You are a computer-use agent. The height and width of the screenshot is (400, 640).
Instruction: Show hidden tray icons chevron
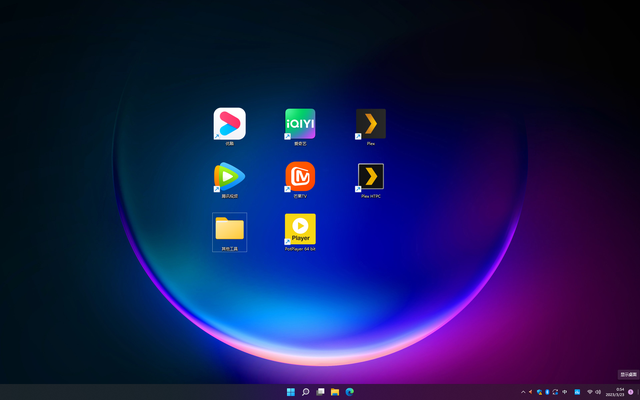[523, 392]
